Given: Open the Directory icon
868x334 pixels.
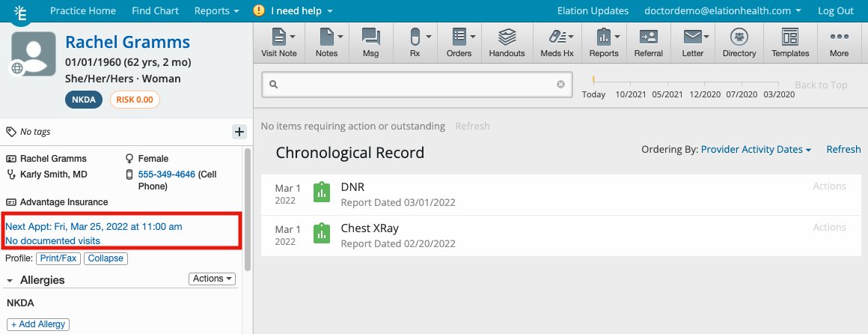Looking at the screenshot, I should pos(739,43).
